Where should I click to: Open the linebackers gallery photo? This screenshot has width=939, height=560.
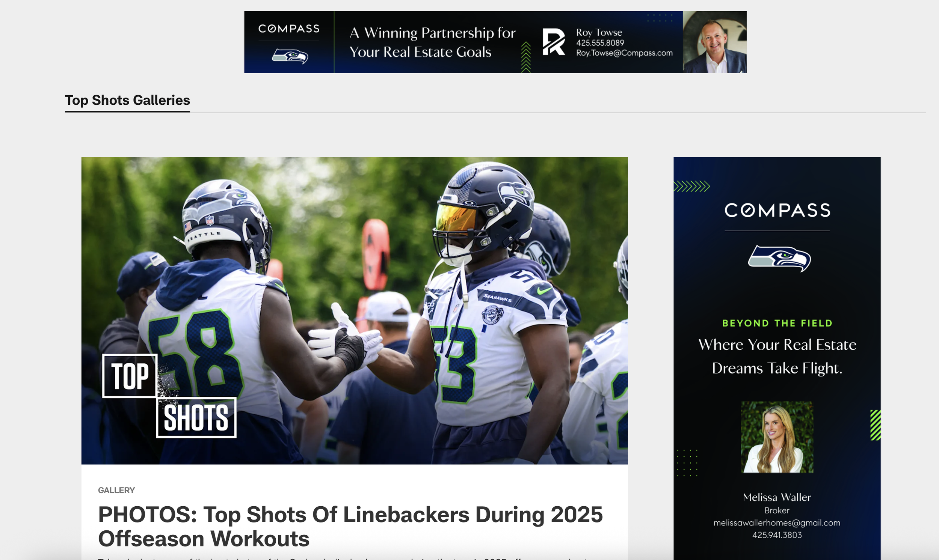pos(355,310)
